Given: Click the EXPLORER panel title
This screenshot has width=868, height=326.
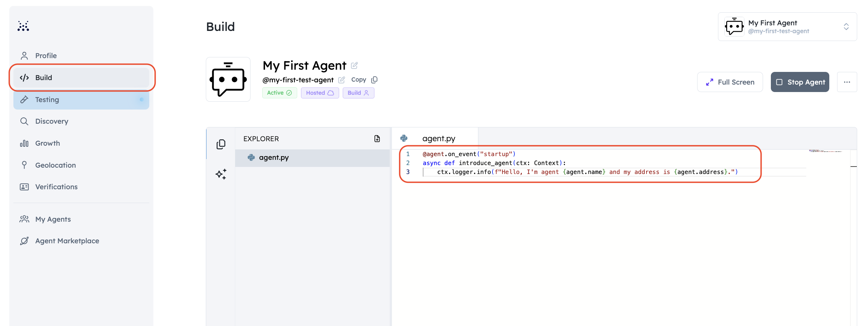Looking at the screenshot, I should (x=261, y=139).
